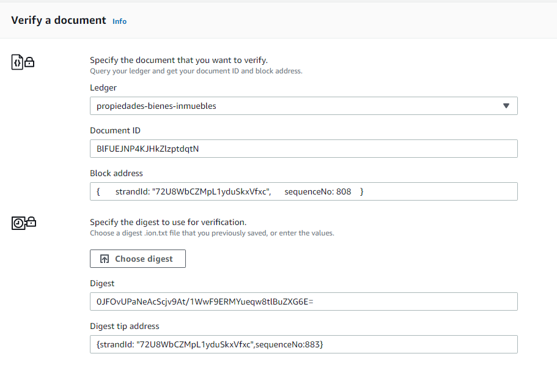Image resolution: width=557 pixels, height=392 pixels.
Task: Select the propiedades-bienes-inmuebles ledger value
Action: point(157,106)
